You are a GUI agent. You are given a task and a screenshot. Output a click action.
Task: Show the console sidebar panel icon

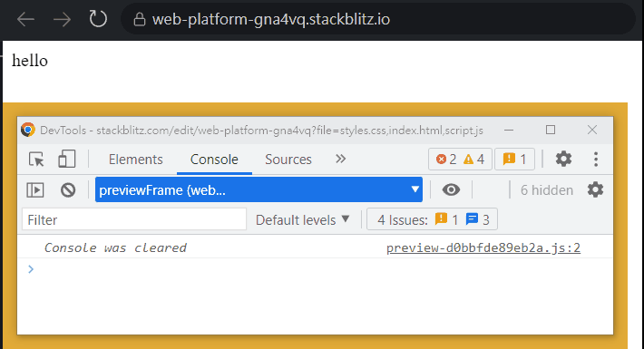(x=35, y=190)
